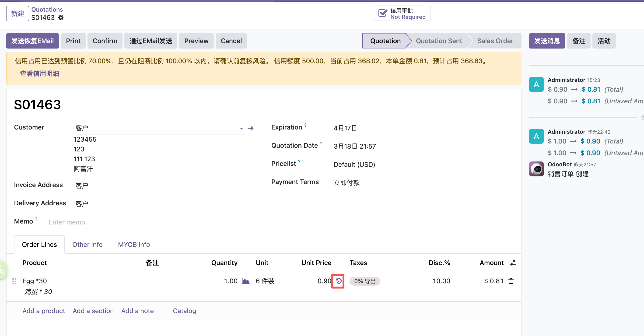
Task: Edit the quantity 1.00 cell
Action: [x=231, y=281]
